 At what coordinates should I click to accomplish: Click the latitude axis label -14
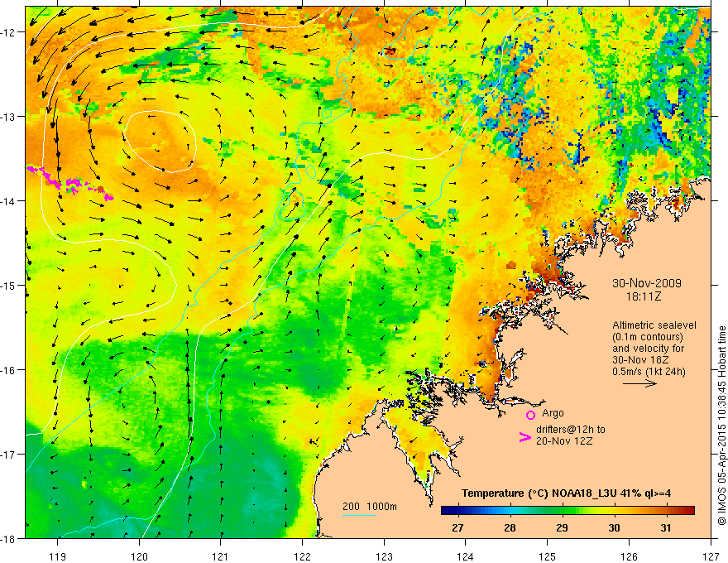click(8, 201)
